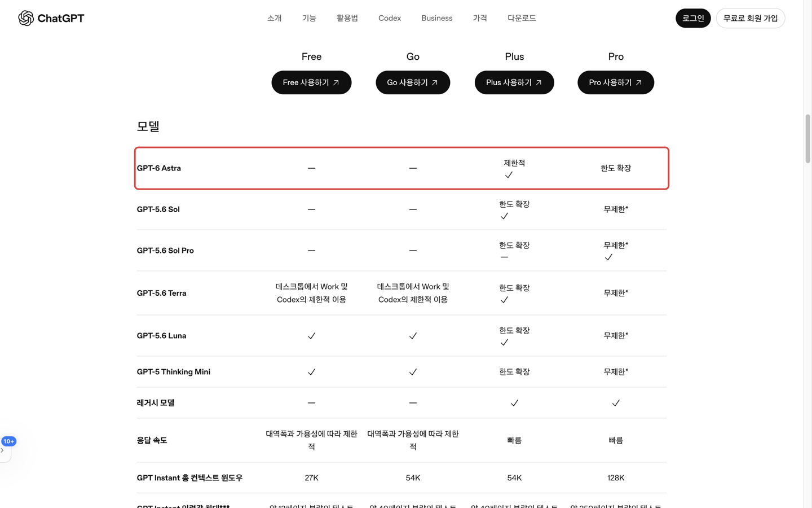The width and height of the screenshot is (812, 508).
Task: Click the Plus column 빠름 value
Action: tap(514, 440)
